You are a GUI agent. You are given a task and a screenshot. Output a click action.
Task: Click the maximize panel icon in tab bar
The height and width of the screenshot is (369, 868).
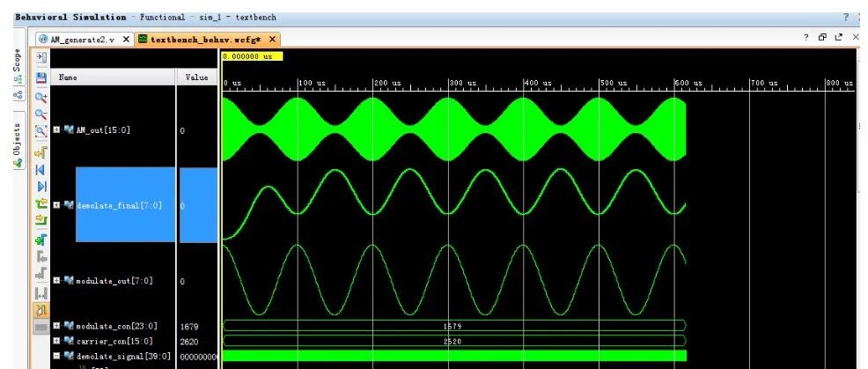pyautogui.click(x=839, y=38)
